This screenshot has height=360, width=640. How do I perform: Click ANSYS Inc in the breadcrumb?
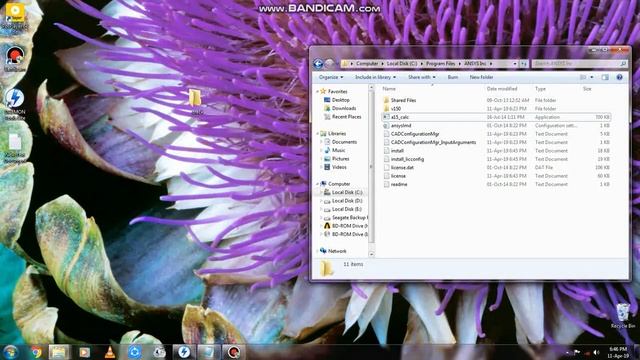click(x=475, y=64)
